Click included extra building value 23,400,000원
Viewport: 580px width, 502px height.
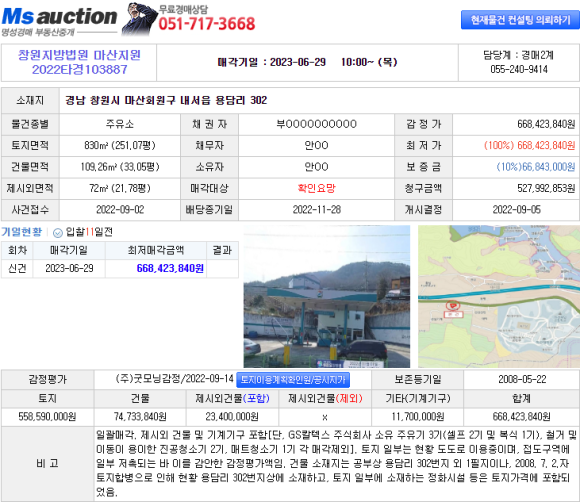point(232,417)
